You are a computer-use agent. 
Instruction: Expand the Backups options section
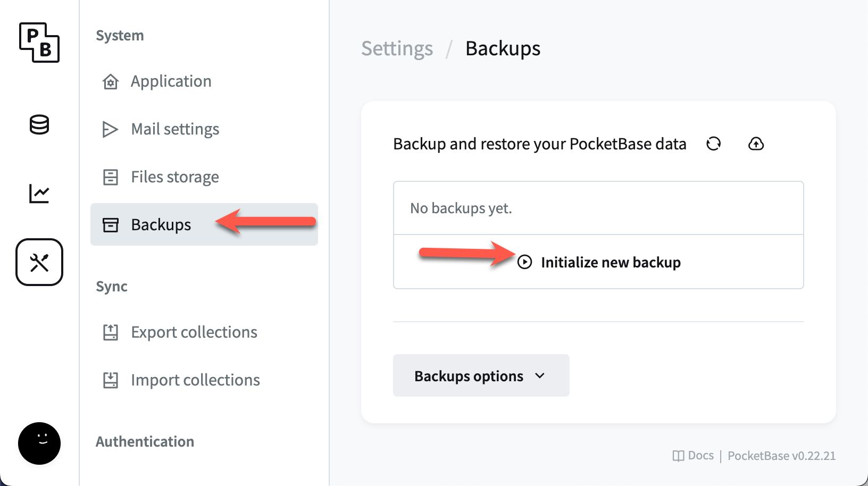coord(469,376)
